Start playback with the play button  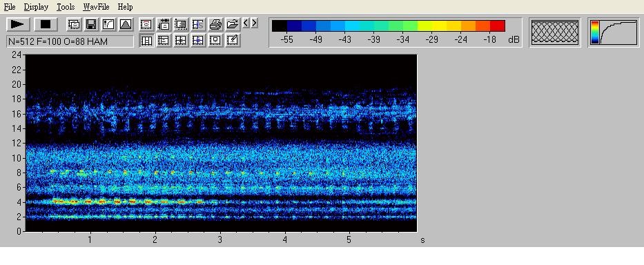tap(18, 24)
